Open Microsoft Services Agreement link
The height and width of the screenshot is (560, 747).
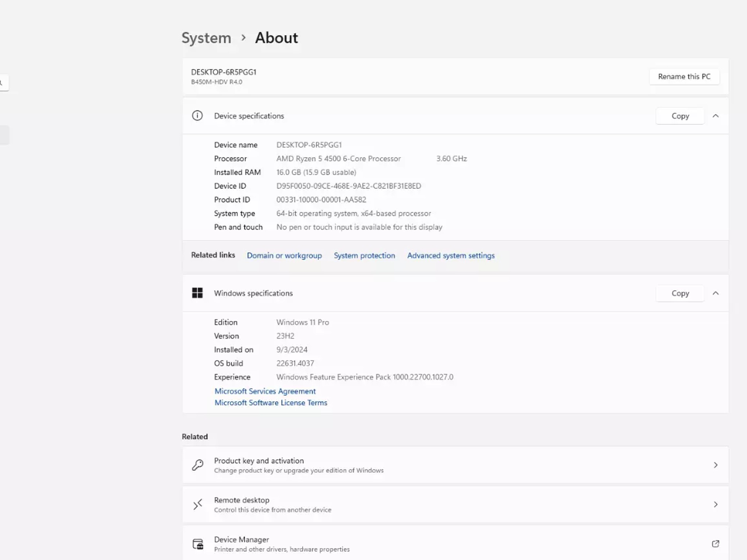pos(265,391)
